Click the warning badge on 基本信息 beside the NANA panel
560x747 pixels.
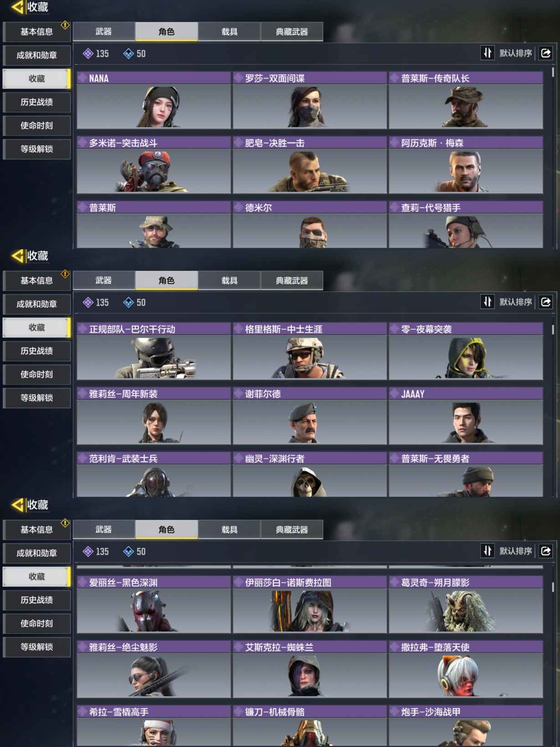65,25
